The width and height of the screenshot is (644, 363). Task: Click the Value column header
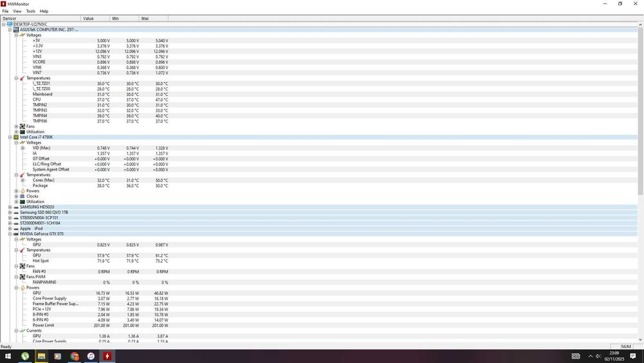pyautogui.click(x=95, y=19)
